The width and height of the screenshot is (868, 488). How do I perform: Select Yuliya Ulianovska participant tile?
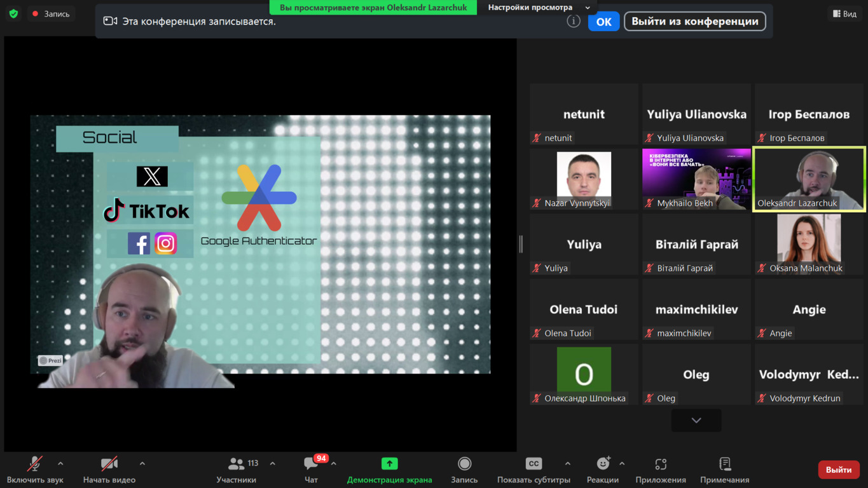point(696,114)
